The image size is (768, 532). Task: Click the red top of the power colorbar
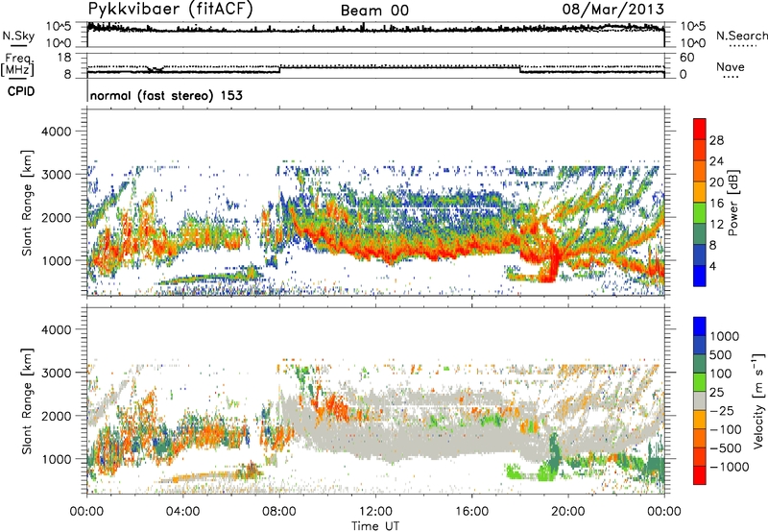(700, 129)
